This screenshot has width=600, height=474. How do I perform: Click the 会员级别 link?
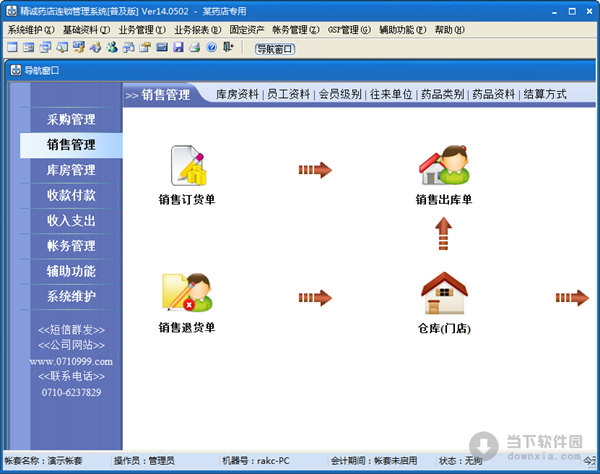click(340, 94)
